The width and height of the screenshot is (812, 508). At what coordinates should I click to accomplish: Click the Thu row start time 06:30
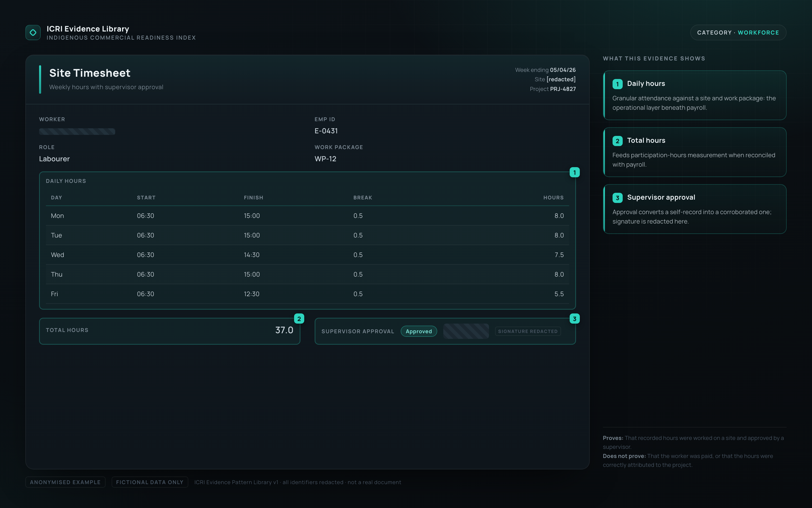pos(145,274)
